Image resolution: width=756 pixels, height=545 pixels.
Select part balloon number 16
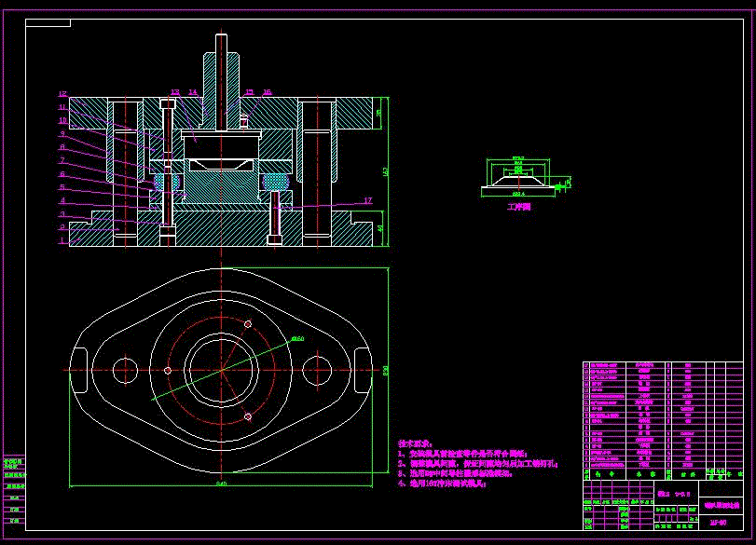(x=267, y=92)
